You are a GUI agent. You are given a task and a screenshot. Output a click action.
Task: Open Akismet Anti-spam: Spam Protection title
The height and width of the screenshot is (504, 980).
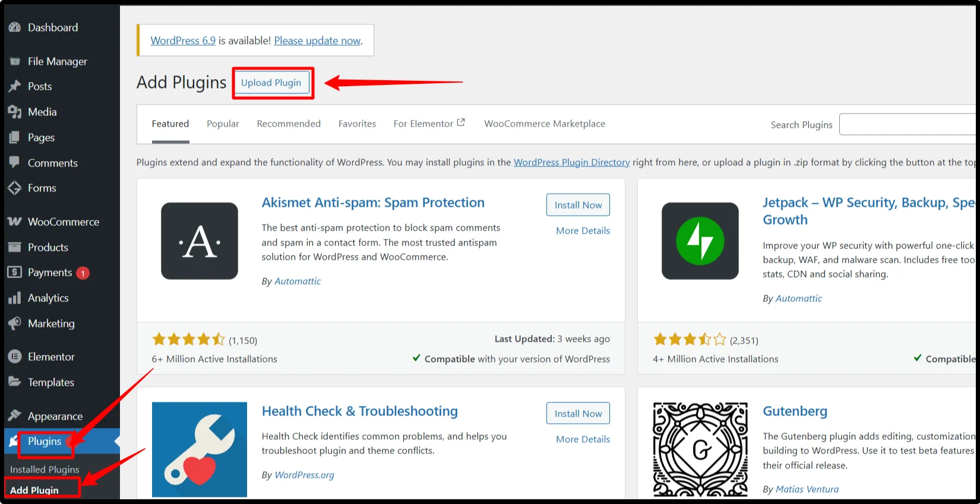point(373,203)
